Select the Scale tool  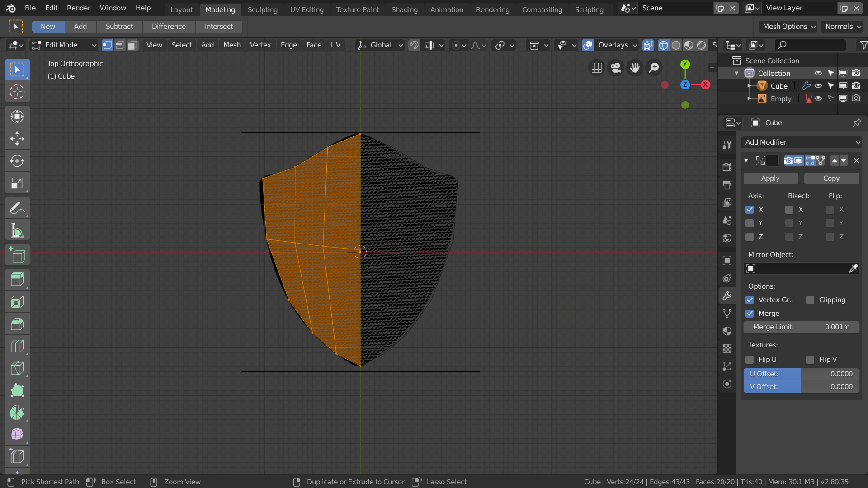[17, 183]
